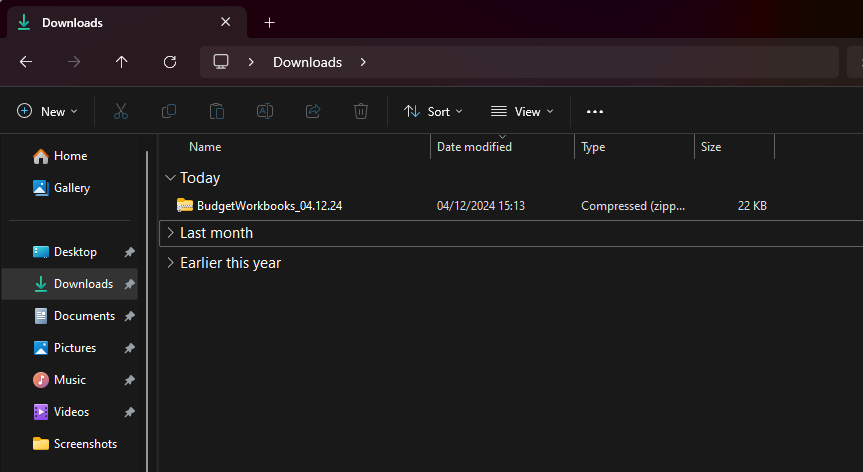Open the View dropdown menu

pos(522,111)
